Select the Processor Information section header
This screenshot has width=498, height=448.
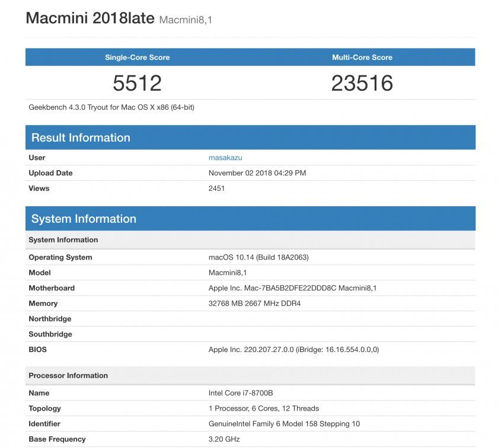click(68, 375)
